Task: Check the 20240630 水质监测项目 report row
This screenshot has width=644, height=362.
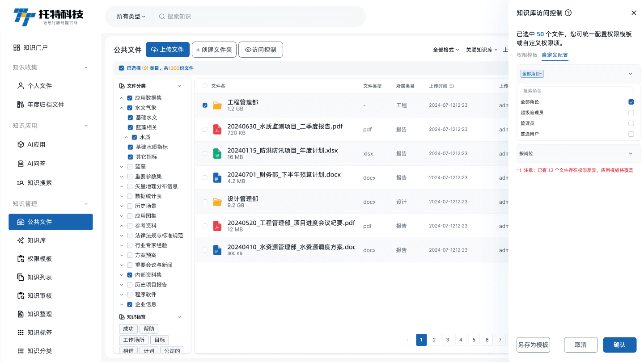Action: [205, 129]
